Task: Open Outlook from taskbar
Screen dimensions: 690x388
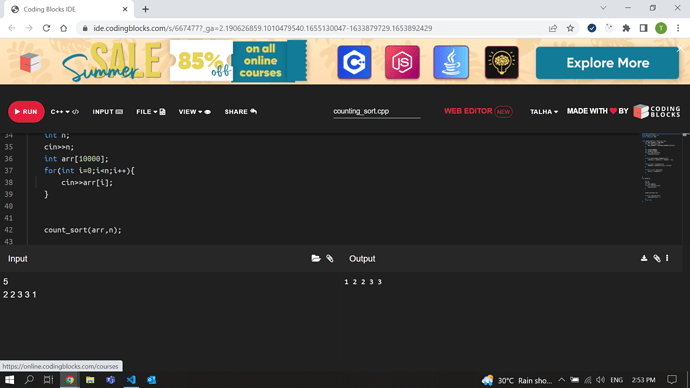Action: (151, 380)
